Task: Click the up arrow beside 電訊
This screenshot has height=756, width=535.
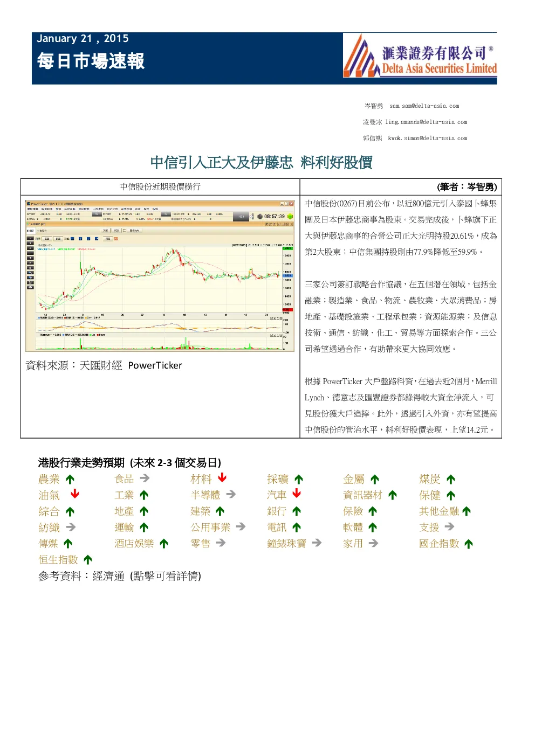Action: pyautogui.click(x=297, y=528)
